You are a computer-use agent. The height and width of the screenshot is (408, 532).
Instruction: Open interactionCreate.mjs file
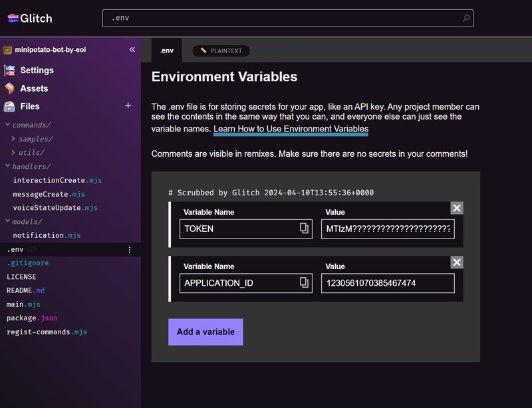(x=57, y=180)
